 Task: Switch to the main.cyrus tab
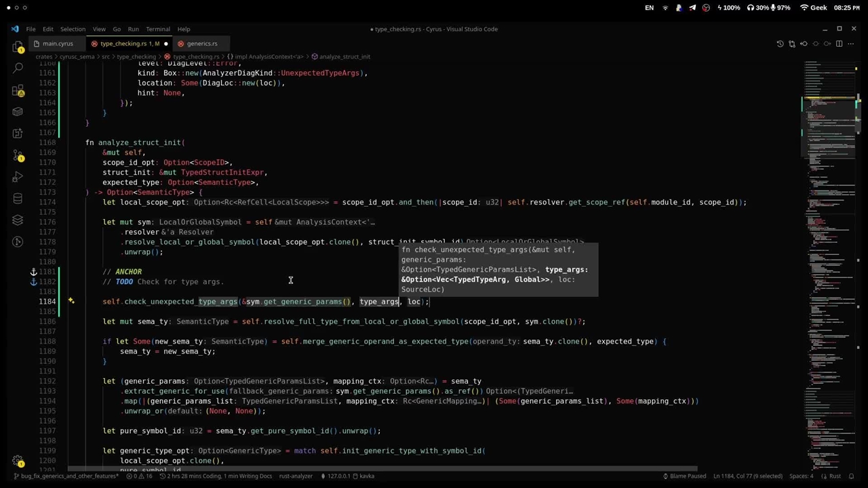coord(57,43)
